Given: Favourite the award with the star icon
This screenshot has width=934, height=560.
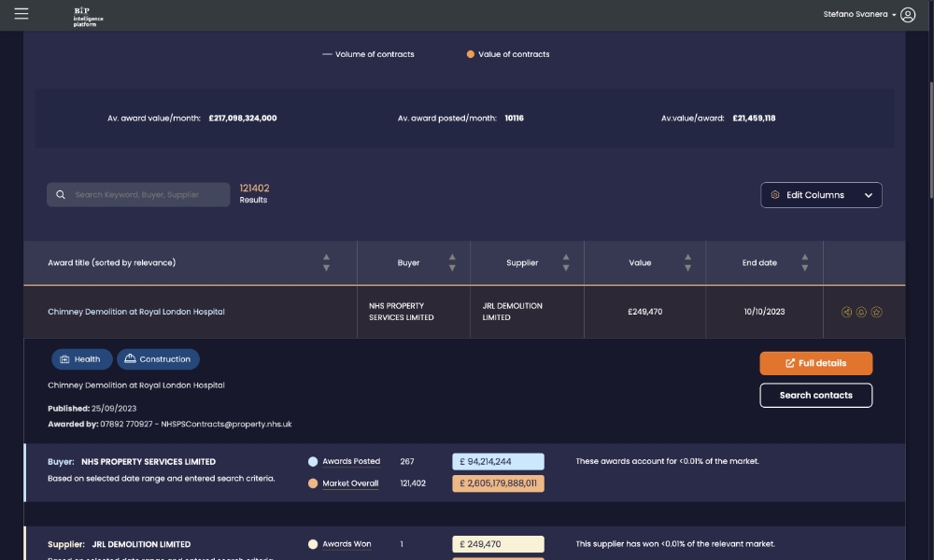Looking at the screenshot, I should [x=876, y=312].
